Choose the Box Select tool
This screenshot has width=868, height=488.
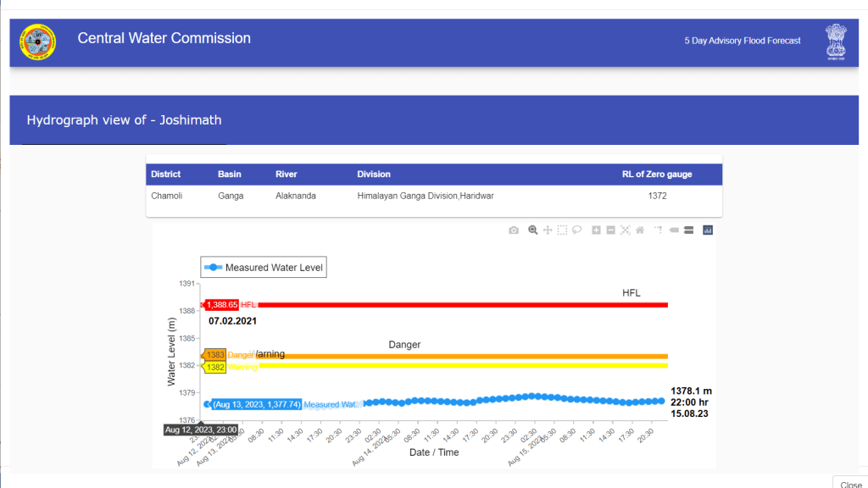(562, 230)
